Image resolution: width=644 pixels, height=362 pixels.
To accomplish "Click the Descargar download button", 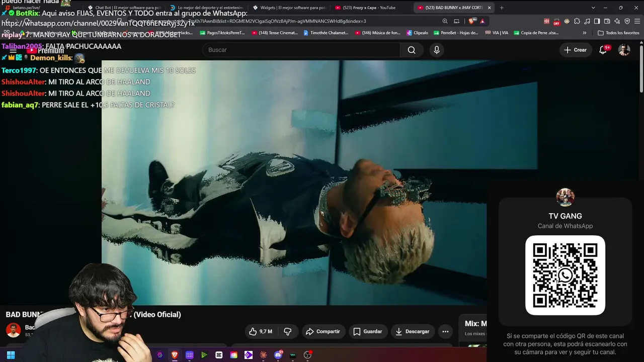I will [x=413, y=331].
